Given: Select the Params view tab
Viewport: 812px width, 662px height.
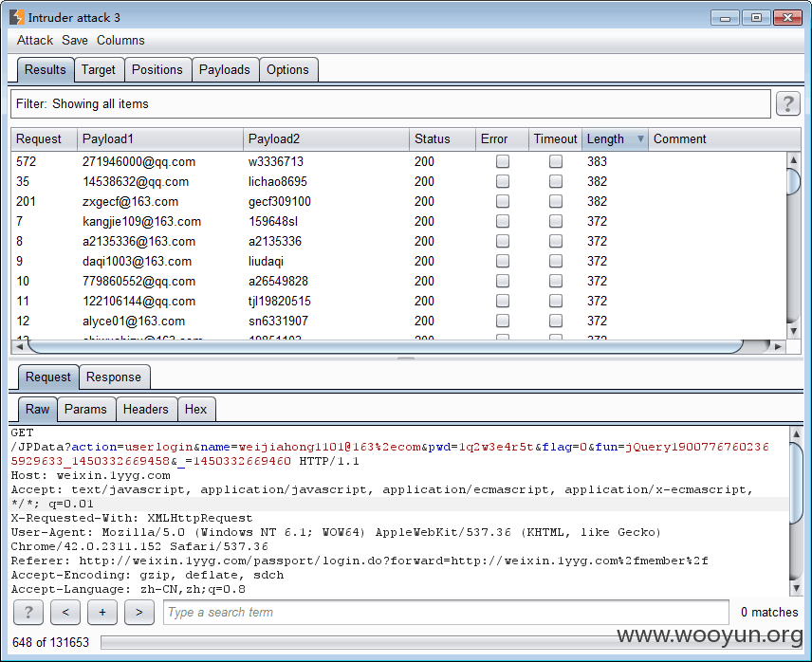Looking at the screenshot, I should pos(86,410).
